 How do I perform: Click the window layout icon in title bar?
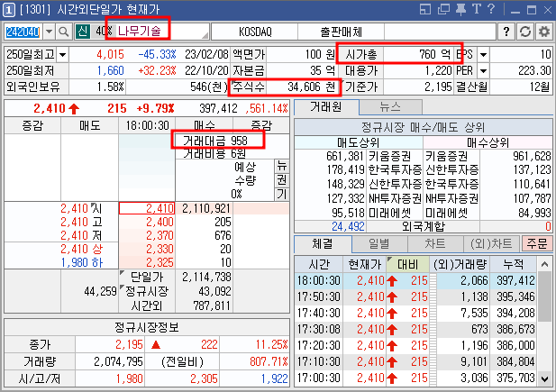tap(425, 9)
